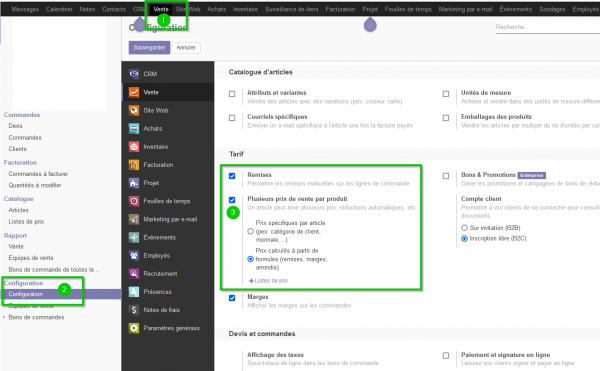Click the Sauvegarder button
The height and width of the screenshot is (371, 600).
point(149,47)
